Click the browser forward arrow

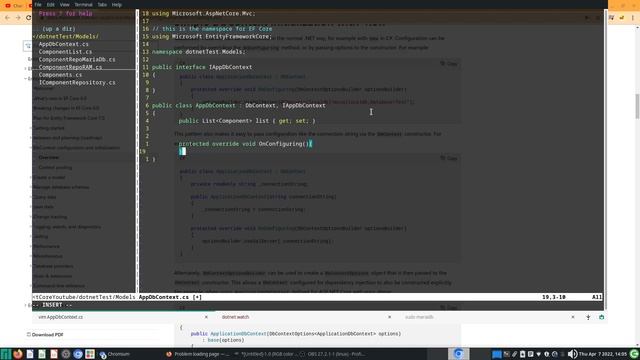(18, 18)
